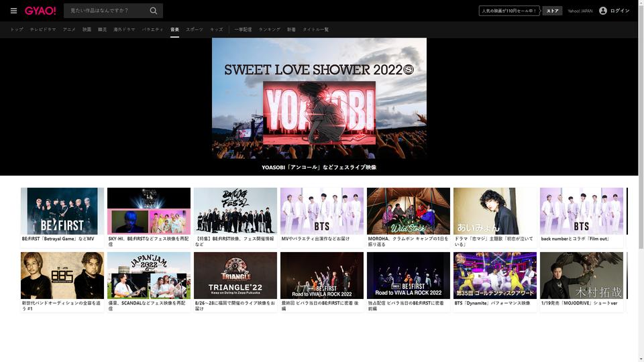Screen dimensions: 644x362
Task: Open the BMSG FES'22 group thumbnail
Action: 235,211
